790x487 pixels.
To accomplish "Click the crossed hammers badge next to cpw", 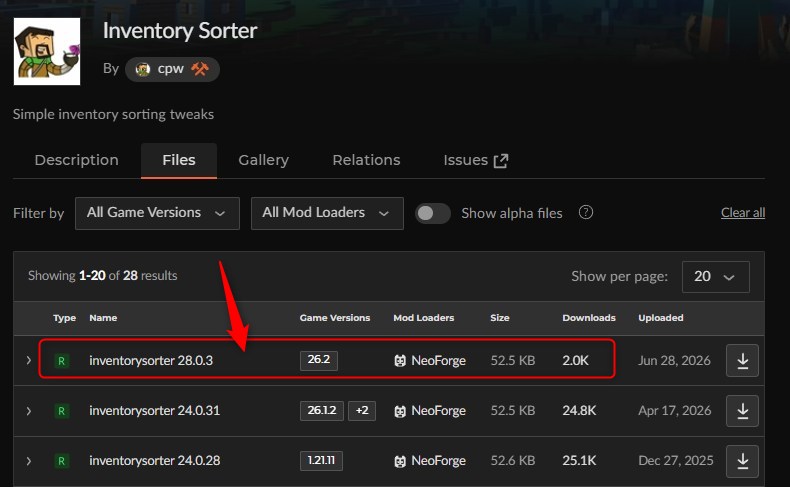I will (200, 68).
